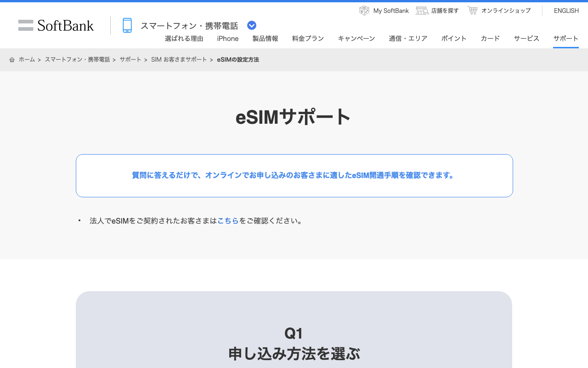Click the My SoftBank cube icon
This screenshot has height=368, width=588.
click(x=364, y=11)
